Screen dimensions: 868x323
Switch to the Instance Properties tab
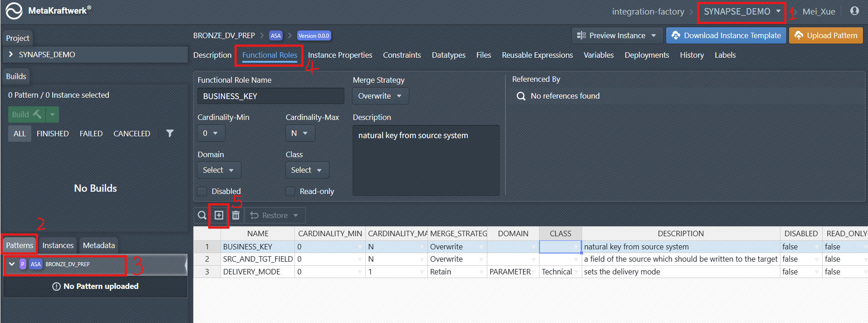point(340,55)
